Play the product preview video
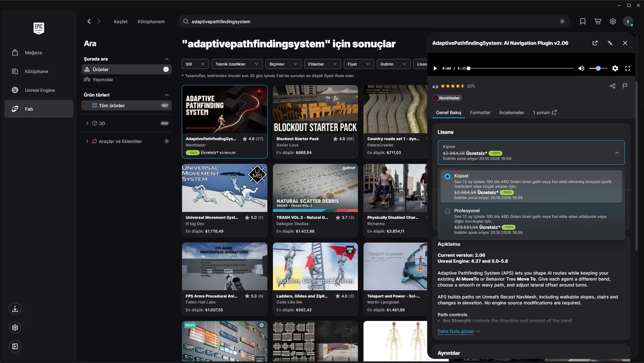The image size is (644, 363). coord(435,68)
